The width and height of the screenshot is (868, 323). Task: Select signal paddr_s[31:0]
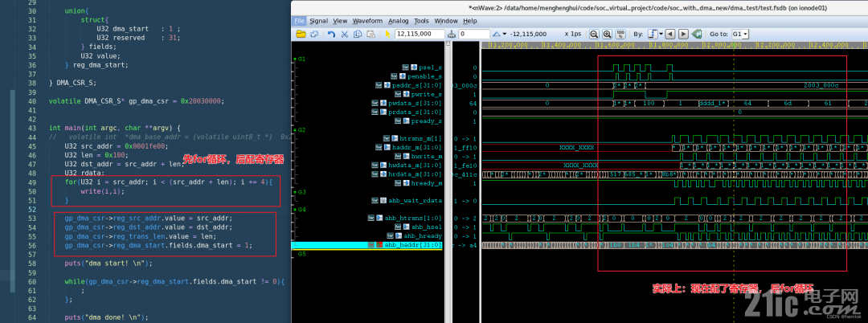[x=417, y=85]
